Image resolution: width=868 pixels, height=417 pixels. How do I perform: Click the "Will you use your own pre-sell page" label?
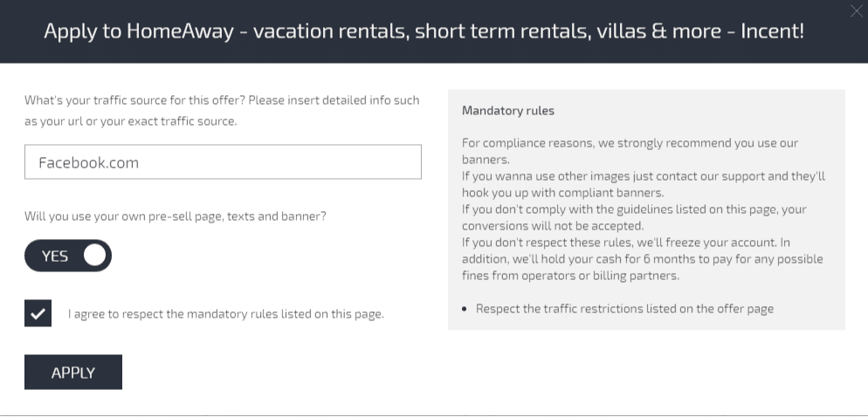click(175, 215)
